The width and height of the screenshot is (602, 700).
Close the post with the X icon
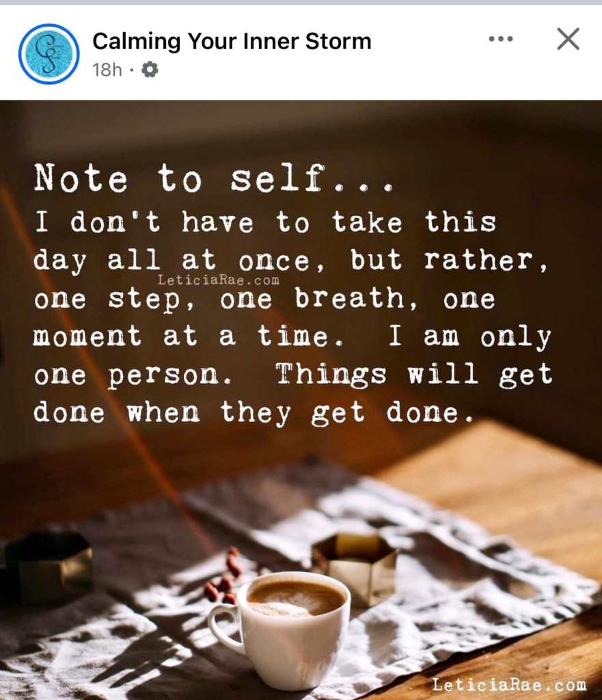click(x=568, y=40)
